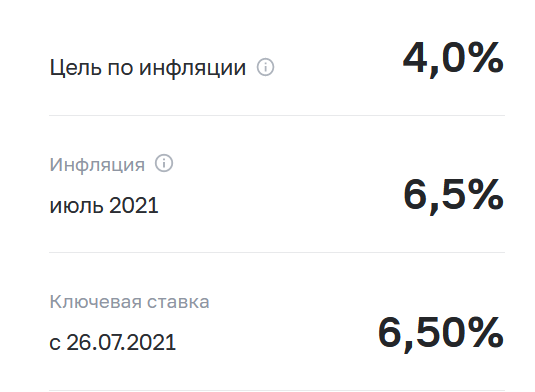Click the percent sign of 6,50%
This screenshot has height=392, width=535.
click(x=486, y=332)
